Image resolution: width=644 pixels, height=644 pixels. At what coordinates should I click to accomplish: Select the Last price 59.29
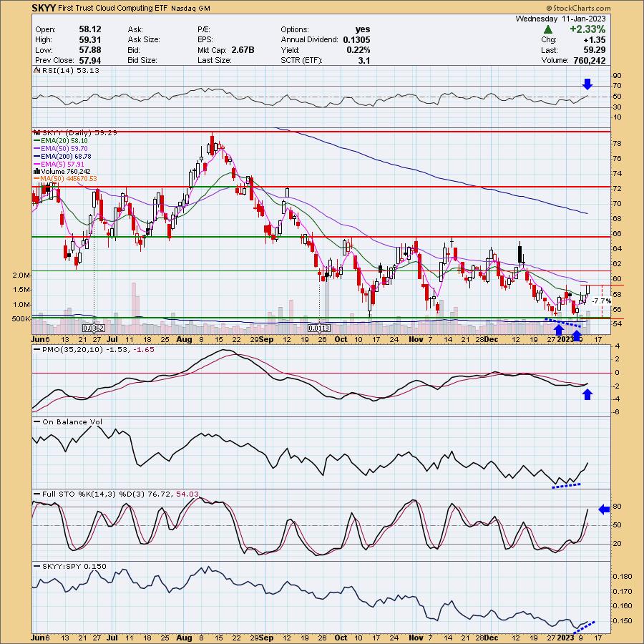(x=595, y=50)
